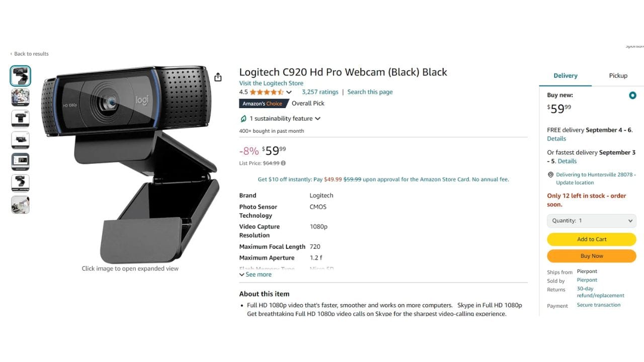Click the delivery location pin icon
This screenshot has height=362, width=644.
point(550,175)
